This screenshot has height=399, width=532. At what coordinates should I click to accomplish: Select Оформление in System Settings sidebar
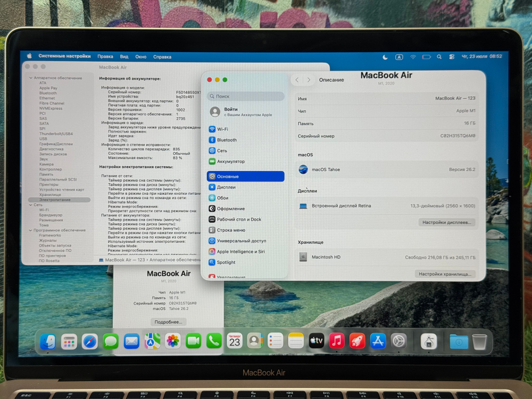(x=246, y=209)
